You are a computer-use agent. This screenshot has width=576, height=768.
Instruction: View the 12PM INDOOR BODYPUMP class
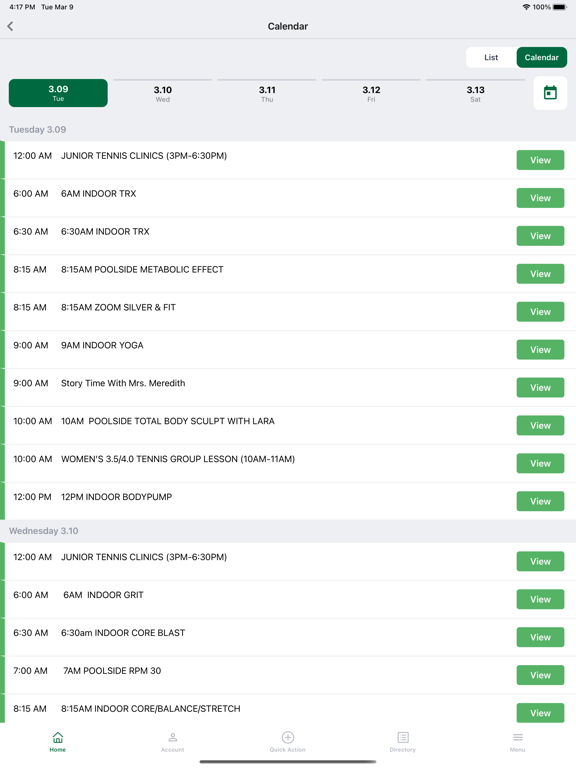(x=540, y=501)
